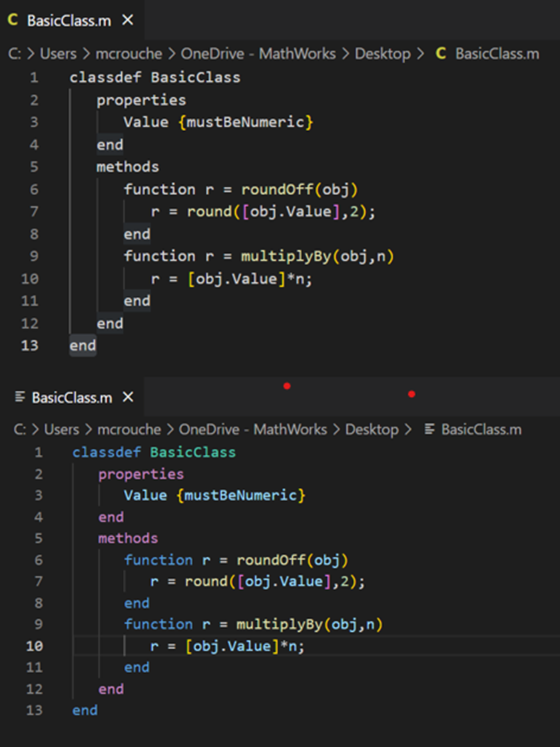Select the top editor's BasicClass.m tab label
The width and height of the screenshot is (560, 747).
[69, 21]
